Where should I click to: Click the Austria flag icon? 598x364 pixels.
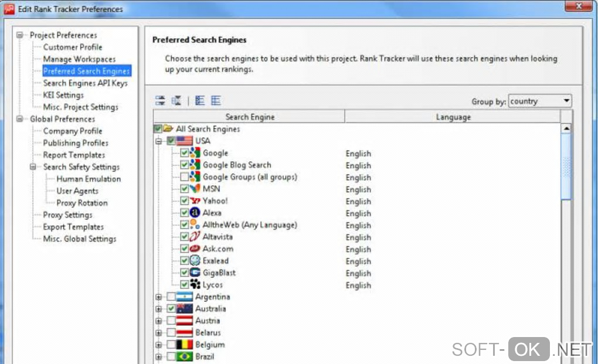pos(185,321)
